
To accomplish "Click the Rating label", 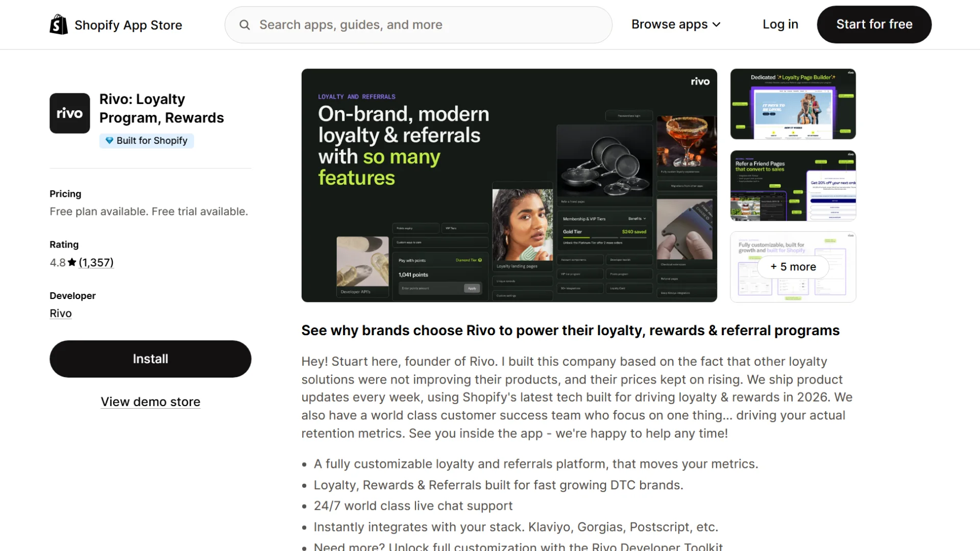I will 64,244.
